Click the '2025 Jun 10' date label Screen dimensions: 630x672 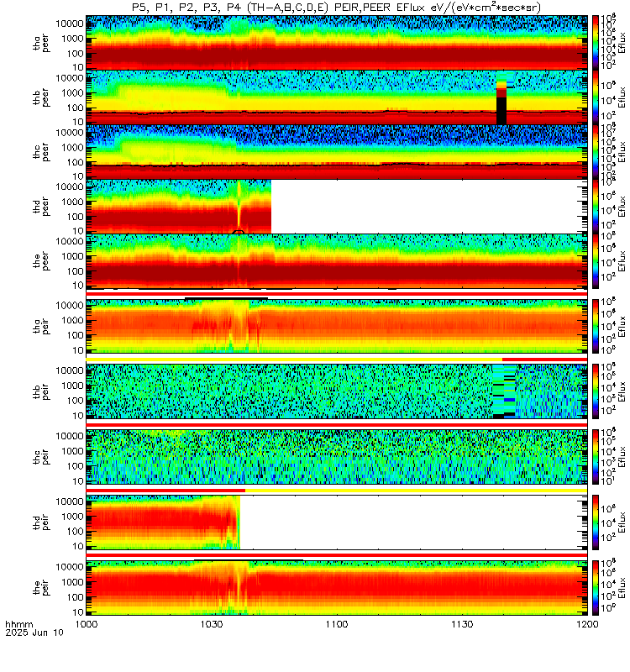point(34,633)
